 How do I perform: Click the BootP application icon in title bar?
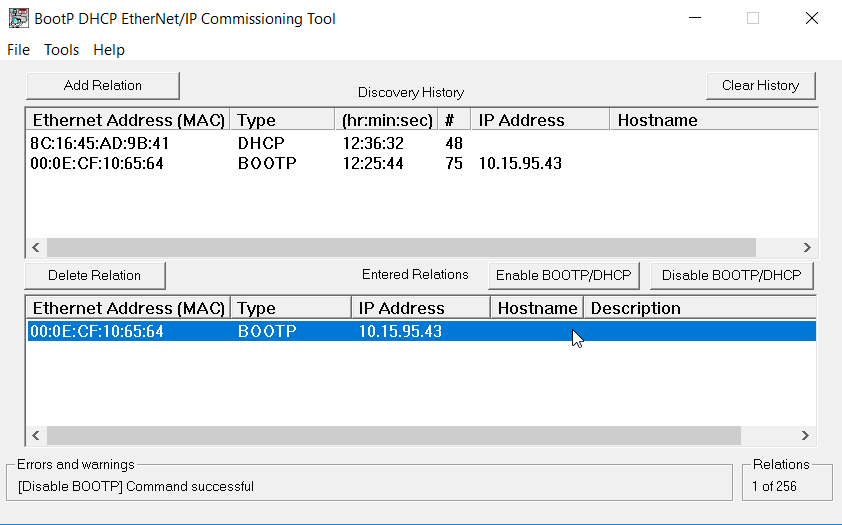18,18
